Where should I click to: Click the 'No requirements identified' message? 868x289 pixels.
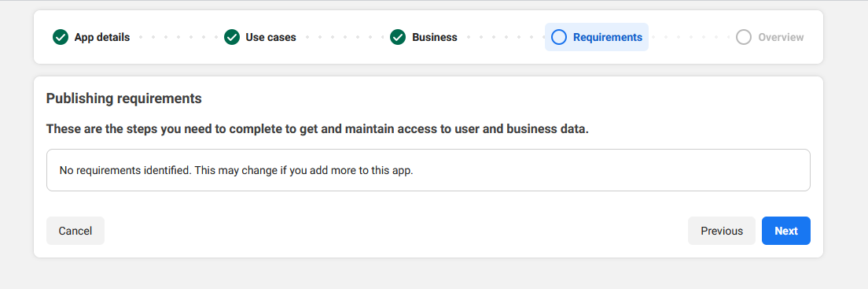237,170
